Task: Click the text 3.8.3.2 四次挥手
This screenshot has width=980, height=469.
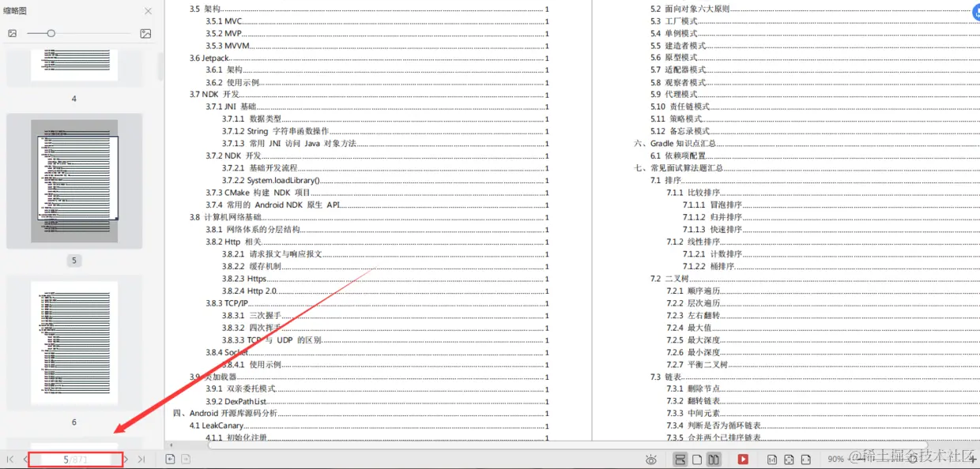Action: pos(251,328)
